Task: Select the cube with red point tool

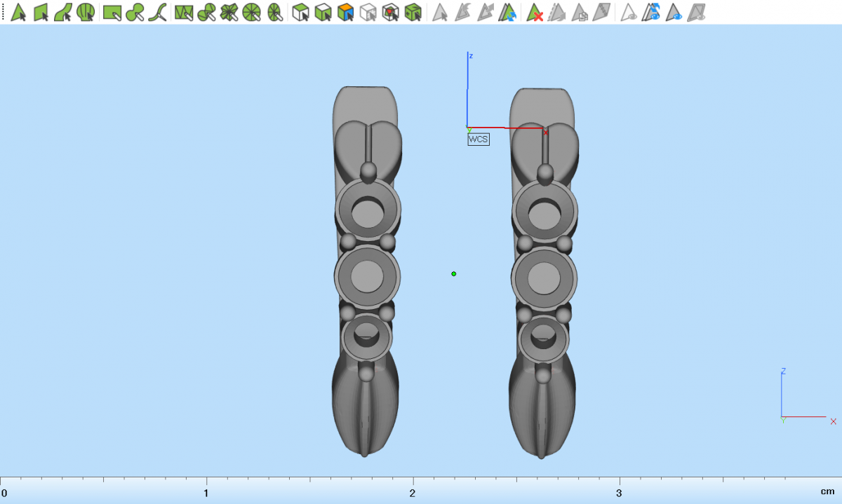Action: coord(392,12)
